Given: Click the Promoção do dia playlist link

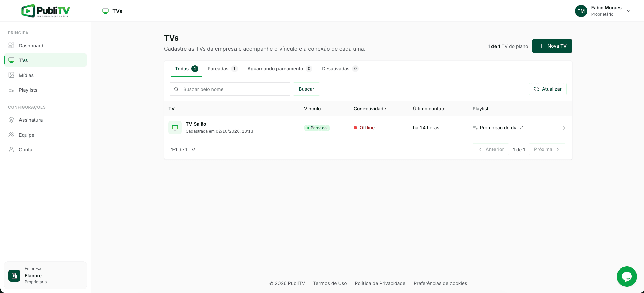Looking at the screenshot, I should click(499, 128).
